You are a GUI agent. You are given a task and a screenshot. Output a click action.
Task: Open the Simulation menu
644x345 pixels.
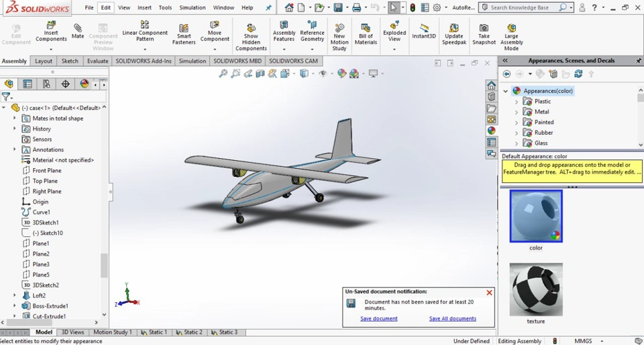pos(193,7)
